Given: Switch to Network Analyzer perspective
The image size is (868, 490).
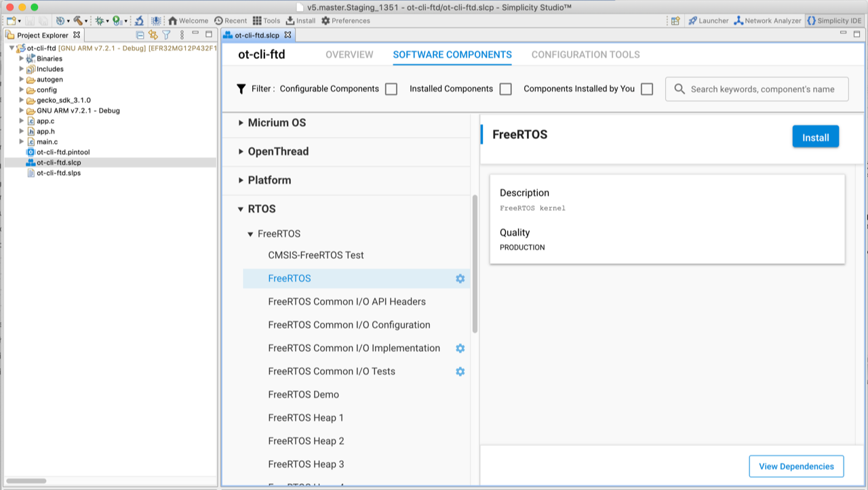Looking at the screenshot, I should point(768,21).
